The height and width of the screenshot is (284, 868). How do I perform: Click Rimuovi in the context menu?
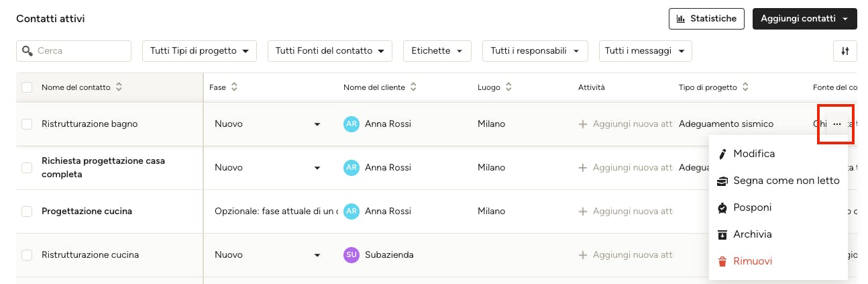(752, 261)
